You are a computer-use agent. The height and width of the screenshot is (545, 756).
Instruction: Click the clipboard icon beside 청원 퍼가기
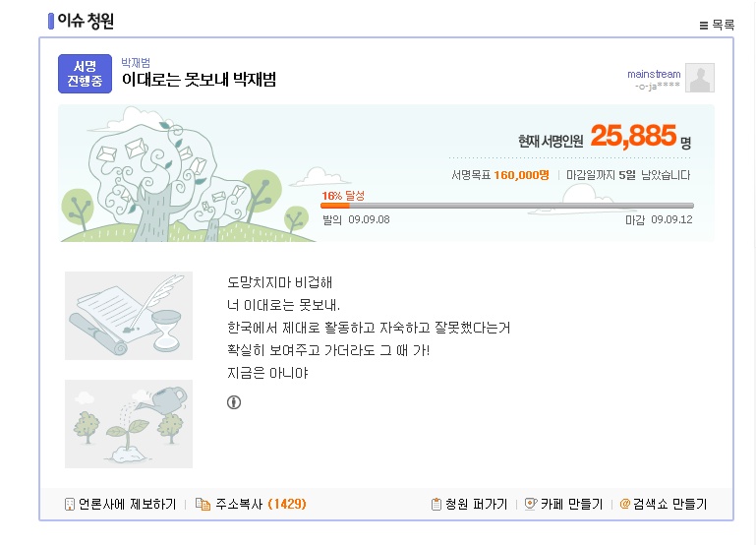tap(436, 505)
